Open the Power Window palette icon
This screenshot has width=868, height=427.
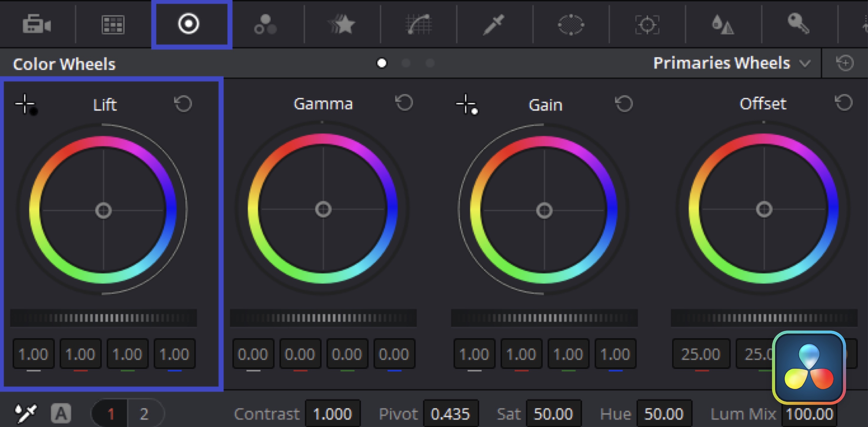click(571, 24)
